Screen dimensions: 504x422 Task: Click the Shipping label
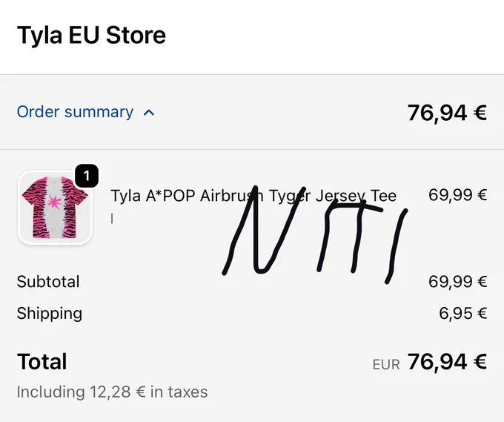point(50,313)
